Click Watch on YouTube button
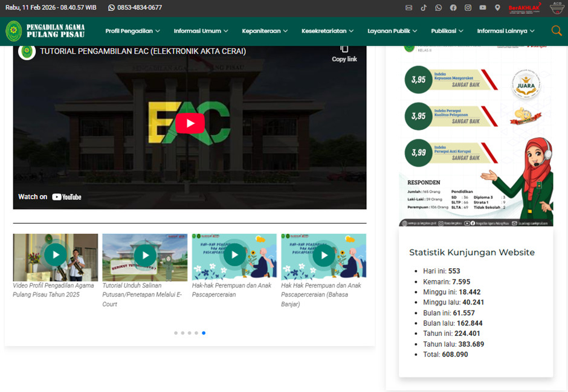 tap(50, 197)
